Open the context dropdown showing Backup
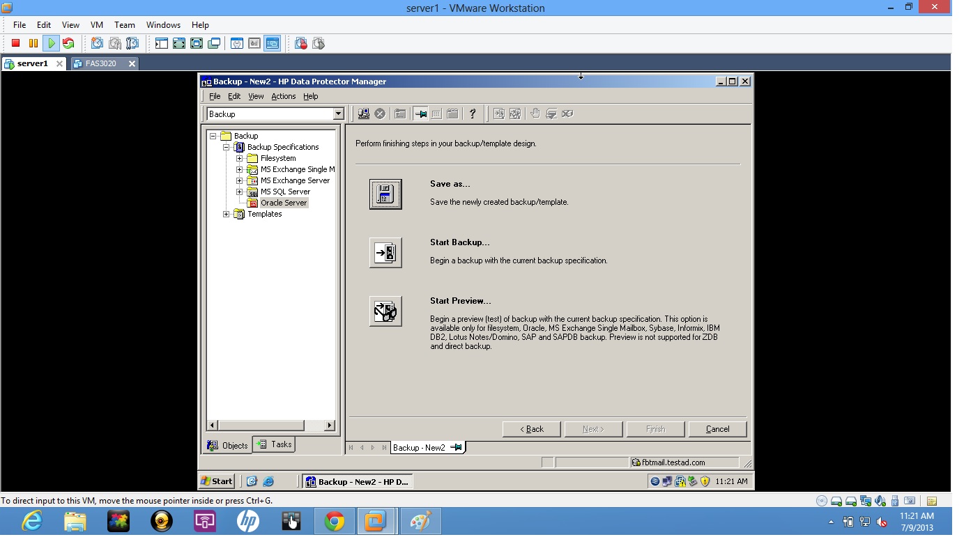 pos(337,113)
